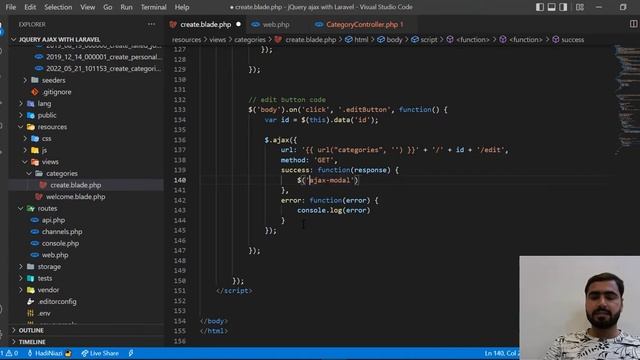Start Live Share from status bar

[x=100, y=353]
